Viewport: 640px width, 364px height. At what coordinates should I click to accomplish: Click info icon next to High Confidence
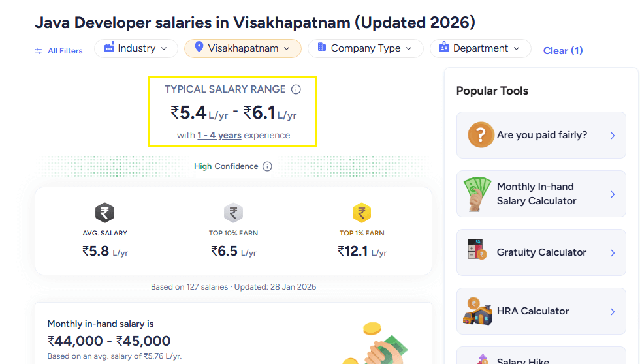pos(267,166)
